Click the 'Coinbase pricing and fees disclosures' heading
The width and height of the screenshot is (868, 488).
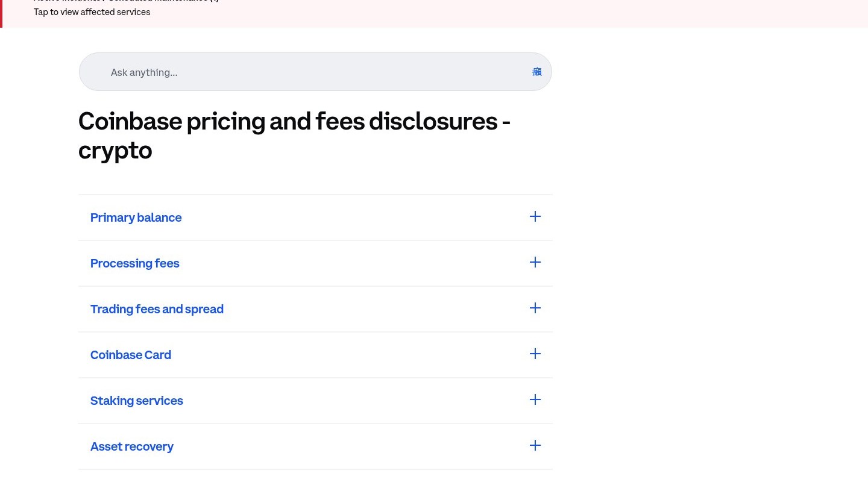pos(294,136)
